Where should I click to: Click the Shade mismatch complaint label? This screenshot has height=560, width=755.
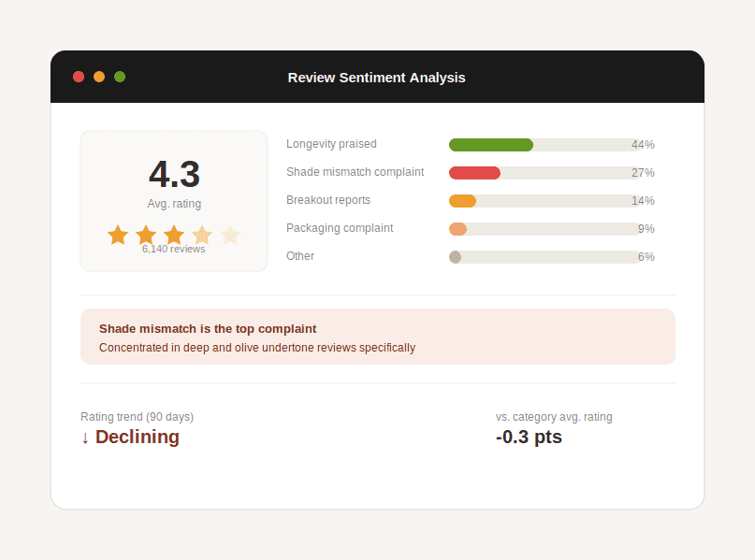click(x=355, y=172)
